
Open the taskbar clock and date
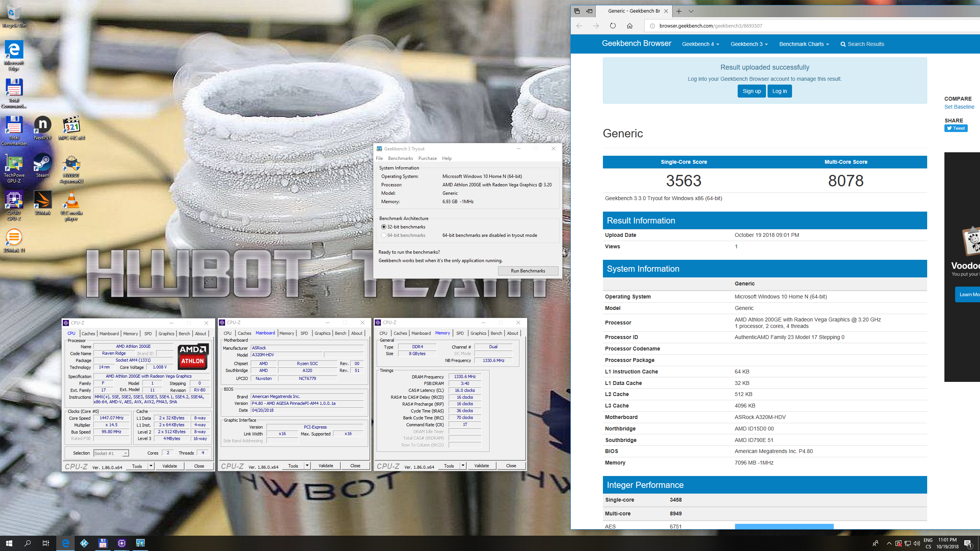pos(947,543)
